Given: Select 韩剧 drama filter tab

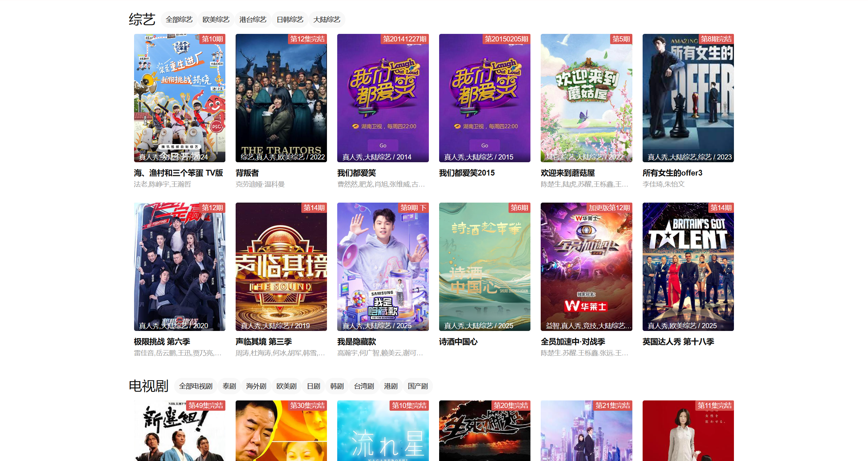Looking at the screenshot, I should 337,386.
